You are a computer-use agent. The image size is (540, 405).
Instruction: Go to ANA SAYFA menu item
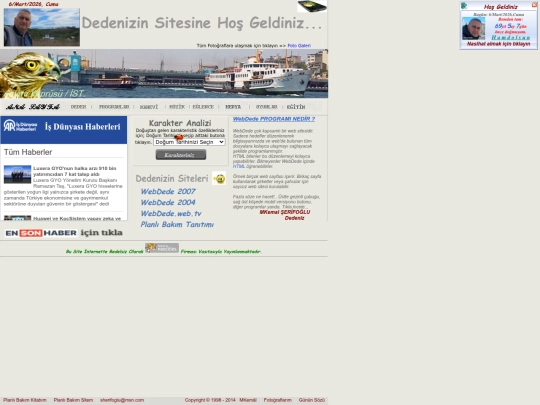(x=33, y=107)
